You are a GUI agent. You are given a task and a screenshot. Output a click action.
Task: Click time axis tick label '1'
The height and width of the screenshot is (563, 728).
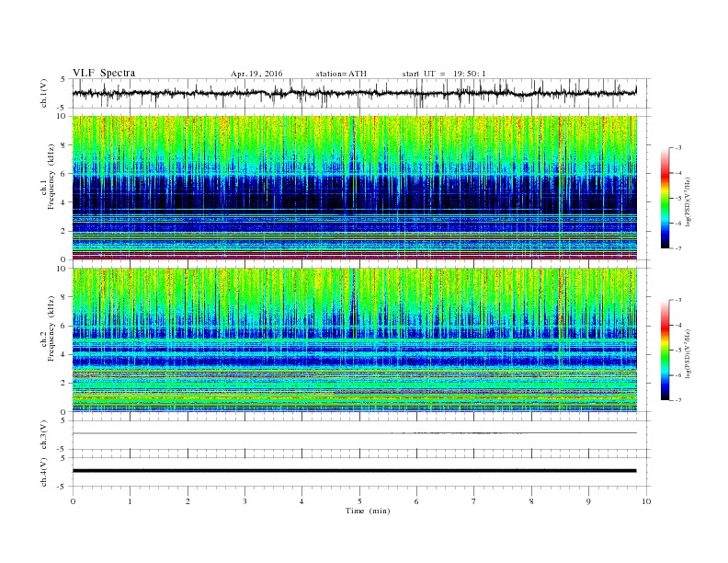coord(130,501)
